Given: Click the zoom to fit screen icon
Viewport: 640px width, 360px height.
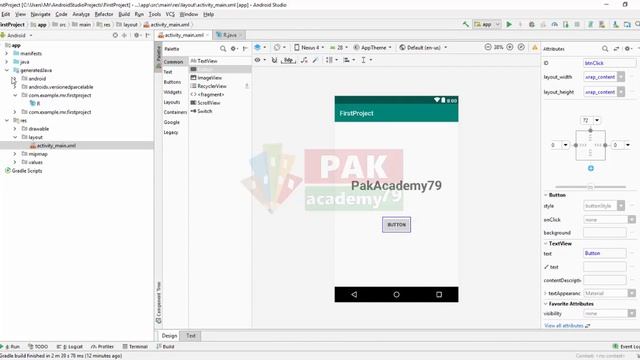Looking at the screenshot, I should point(521,47).
